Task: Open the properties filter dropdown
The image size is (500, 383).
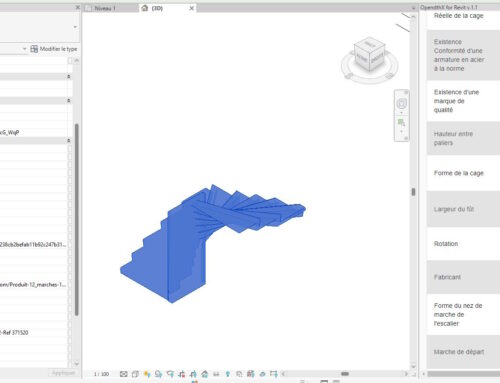Action: (24, 49)
